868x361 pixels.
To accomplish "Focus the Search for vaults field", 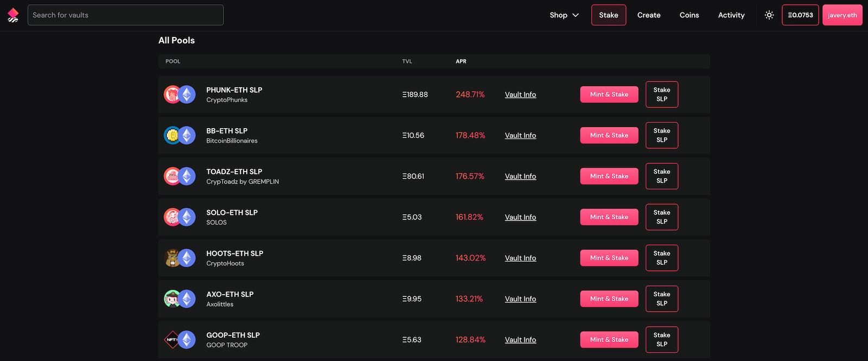I will 125,15.
